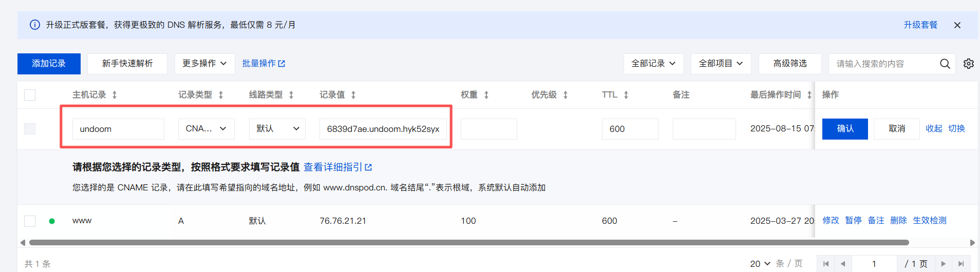
Task: Tick the select-all header checkbox
Action: pyautogui.click(x=30, y=95)
